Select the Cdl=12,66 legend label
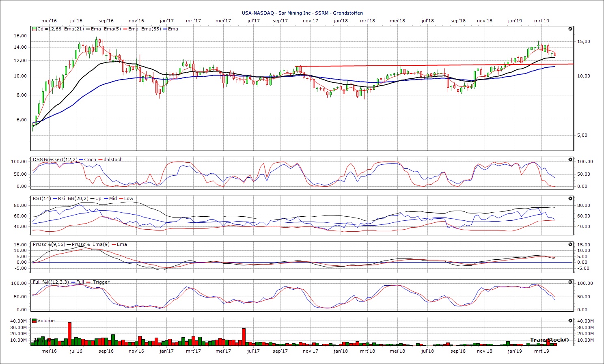Viewport: 604px width, 364px height. click(x=49, y=29)
